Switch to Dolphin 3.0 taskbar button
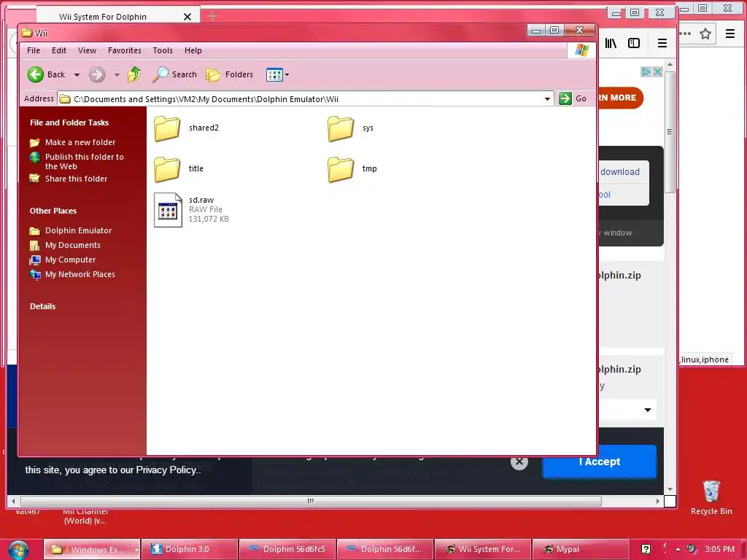Image resolution: width=747 pixels, height=560 pixels. [x=190, y=550]
